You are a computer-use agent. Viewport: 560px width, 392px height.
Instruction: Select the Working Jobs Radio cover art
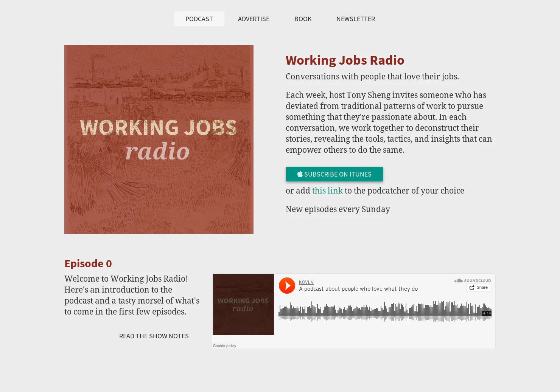[159, 139]
